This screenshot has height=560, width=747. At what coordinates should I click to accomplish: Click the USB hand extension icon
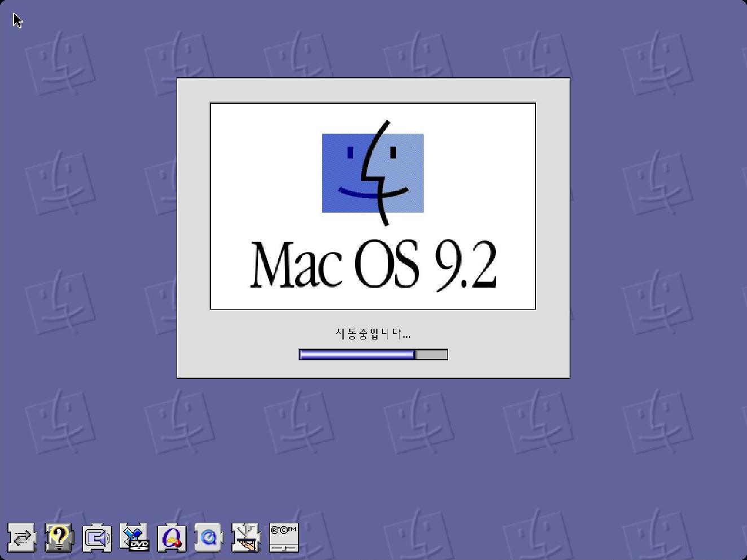pos(247,537)
